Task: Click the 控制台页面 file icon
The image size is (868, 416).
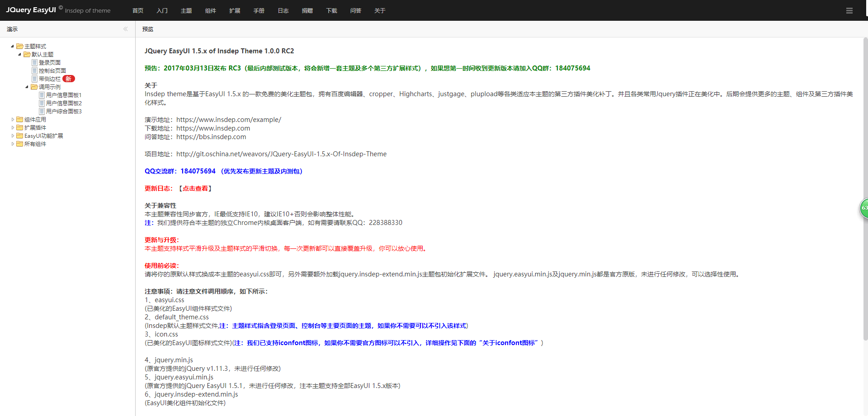Action: (34, 70)
